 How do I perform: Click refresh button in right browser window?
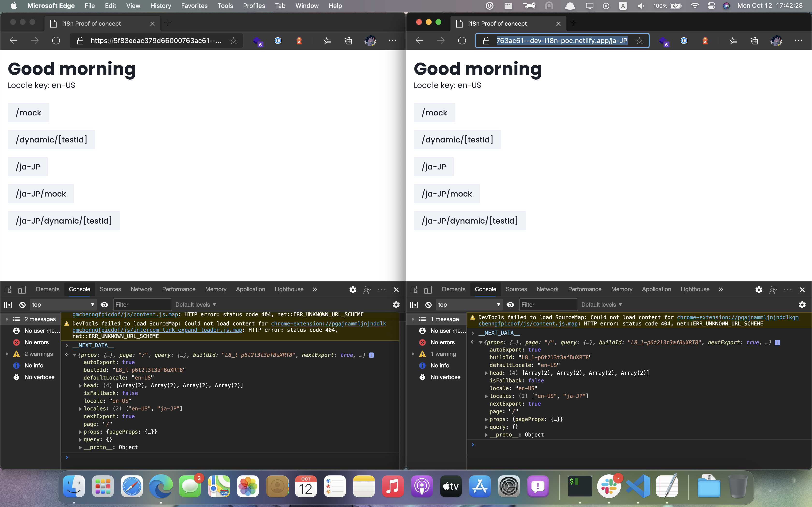click(x=462, y=41)
